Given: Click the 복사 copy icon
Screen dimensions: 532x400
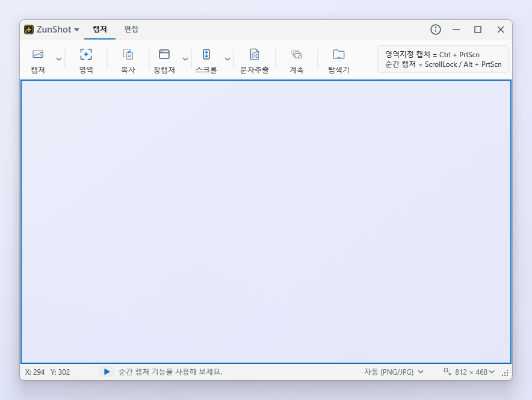Looking at the screenshot, I should 128,54.
